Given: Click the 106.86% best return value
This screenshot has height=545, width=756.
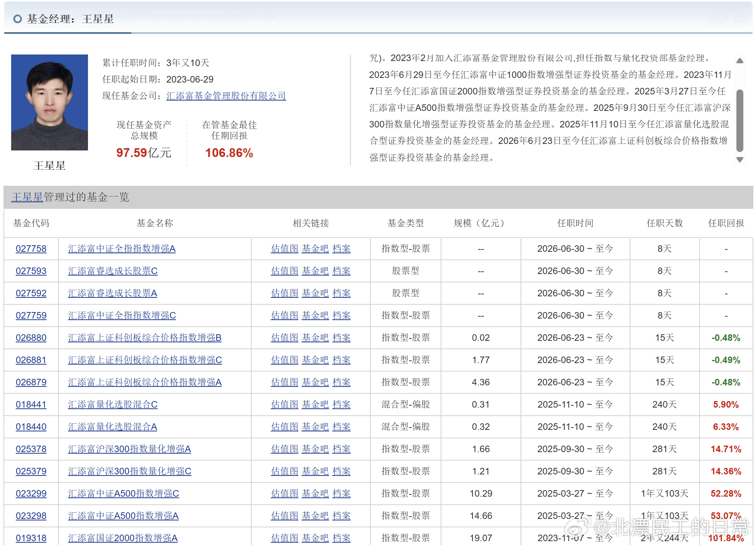Looking at the screenshot, I should 229,153.
